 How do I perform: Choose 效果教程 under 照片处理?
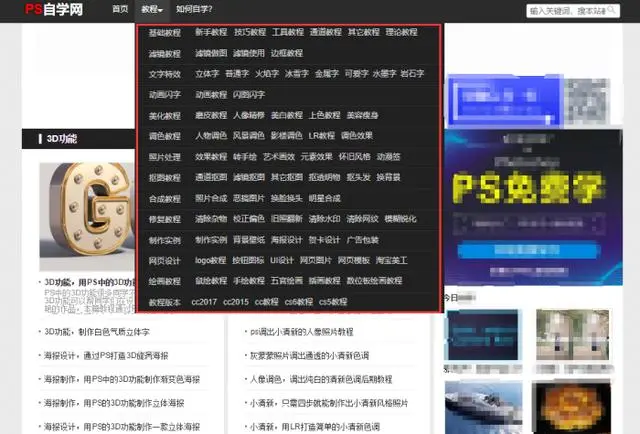click(211, 157)
